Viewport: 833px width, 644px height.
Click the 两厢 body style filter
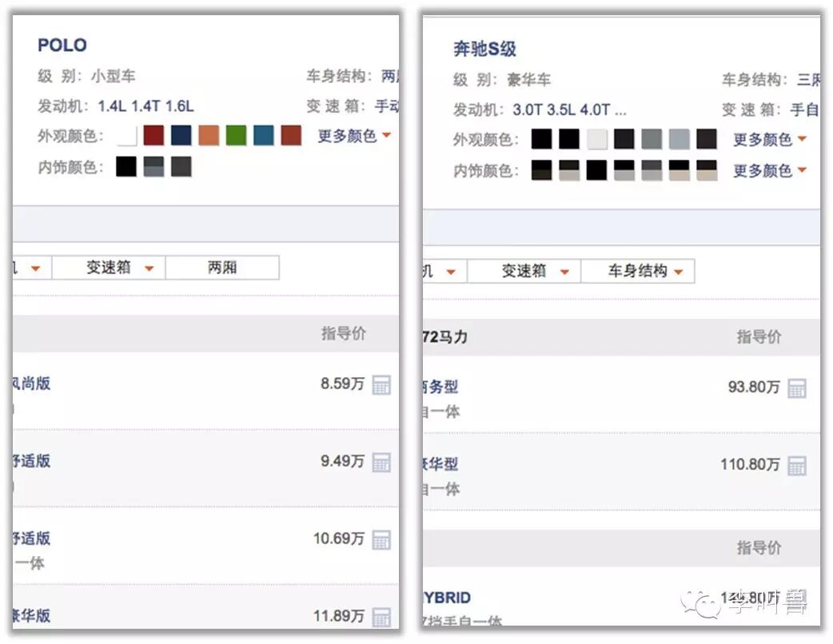click(x=222, y=267)
